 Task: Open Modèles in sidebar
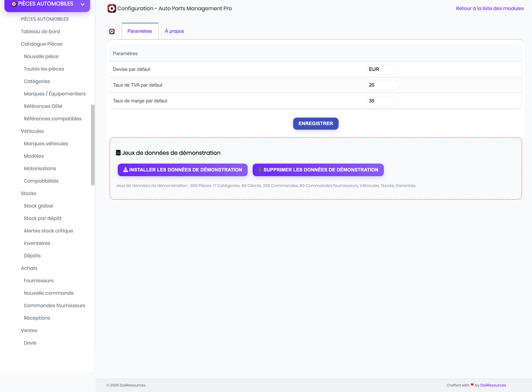click(34, 156)
